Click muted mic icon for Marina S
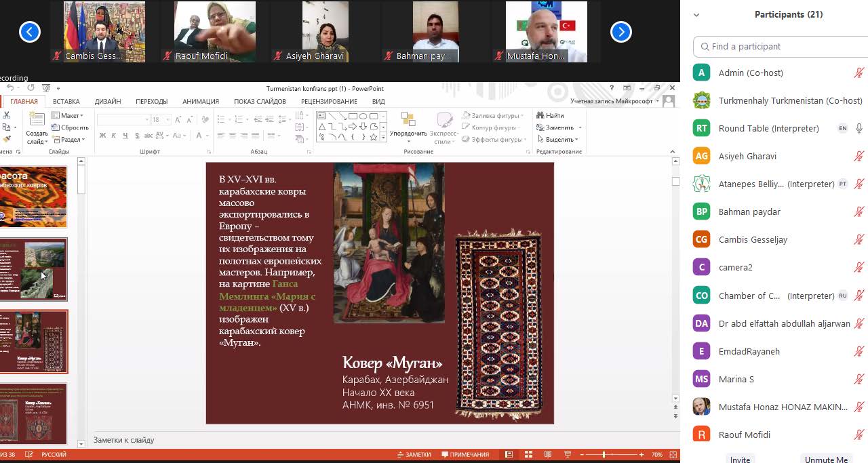The height and width of the screenshot is (463, 868). pos(859,379)
